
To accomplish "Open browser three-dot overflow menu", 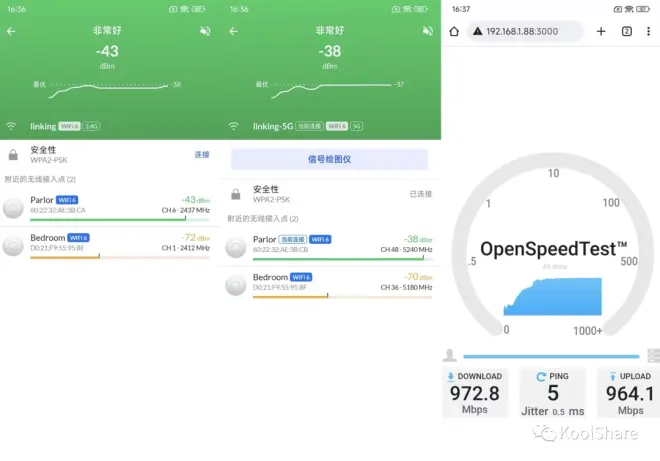I will pyautogui.click(x=648, y=31).
